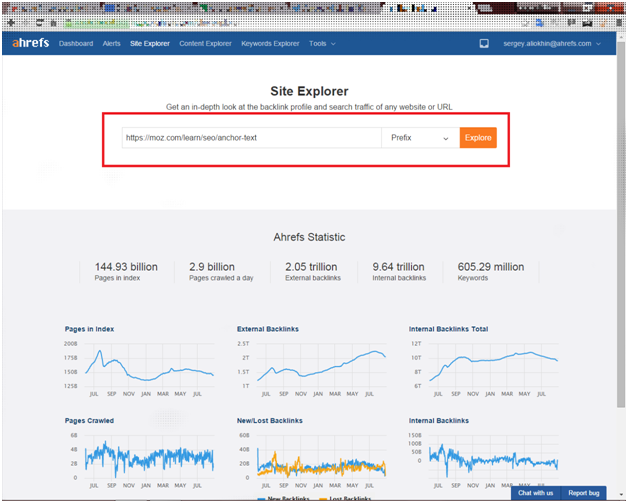Click the Chat with us button
628x503 pixels.
pyautogui.click(x=535, y=493)
